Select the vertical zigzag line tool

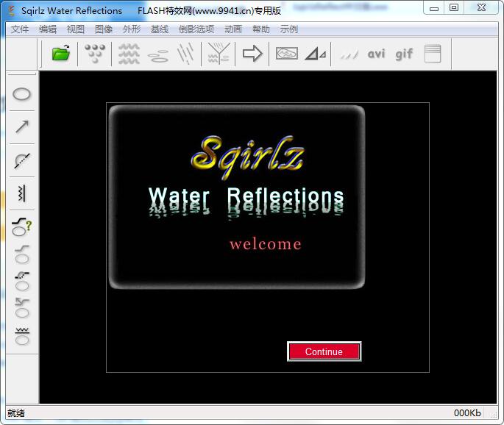[x=21, y=193]
